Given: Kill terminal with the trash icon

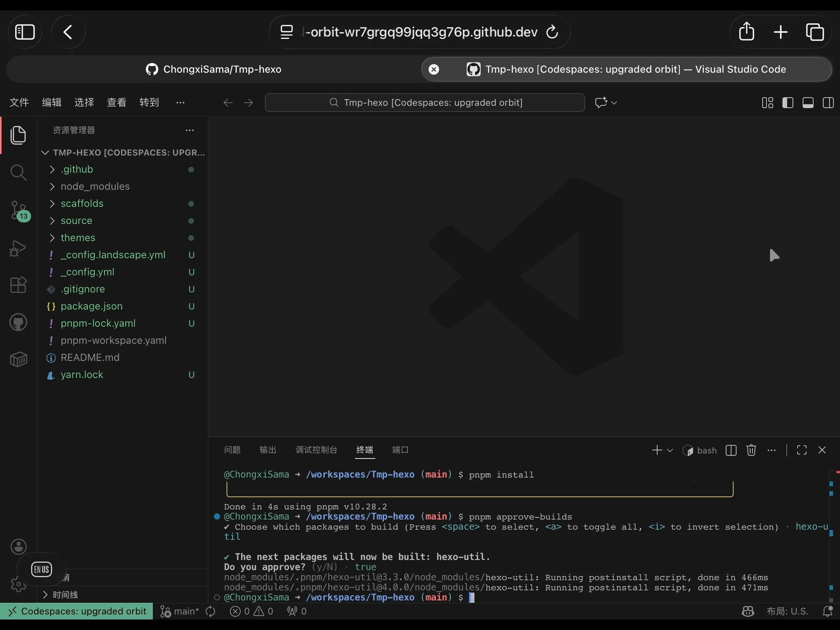Looking at the screenshot, I should [x=751, y=450].
